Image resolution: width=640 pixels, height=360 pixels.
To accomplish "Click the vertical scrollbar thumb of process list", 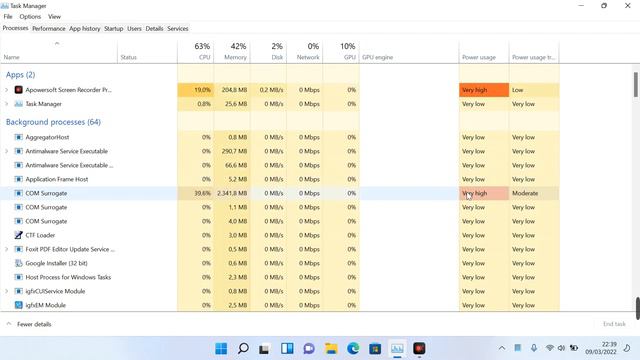I will click(x=636, y=85).
